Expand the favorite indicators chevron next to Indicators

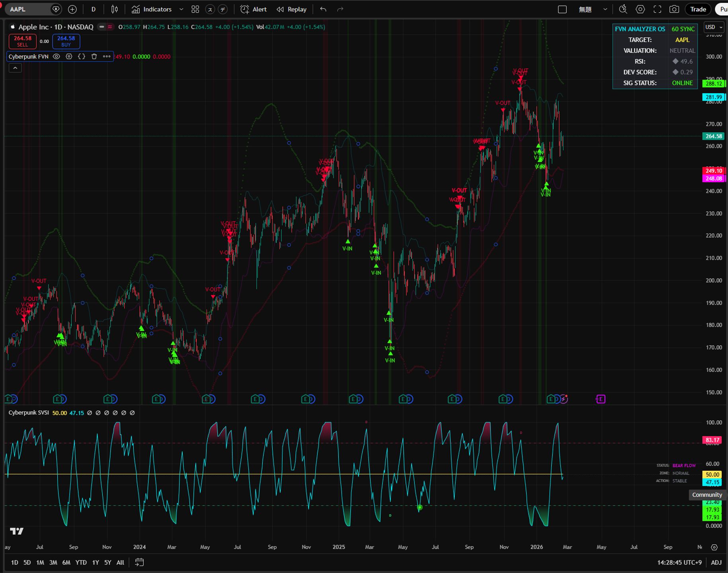point(182,9)
